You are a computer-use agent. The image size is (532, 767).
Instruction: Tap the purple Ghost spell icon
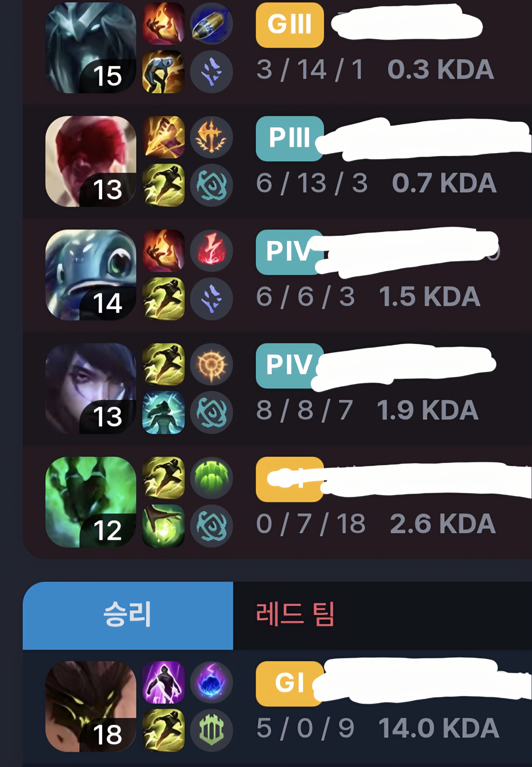(163, 682)
